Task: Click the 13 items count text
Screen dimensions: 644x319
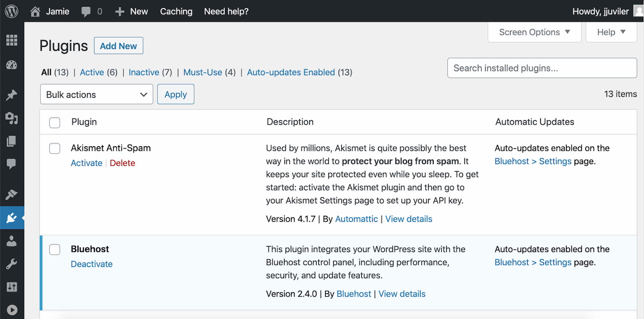Action: (x=620, y=94)
